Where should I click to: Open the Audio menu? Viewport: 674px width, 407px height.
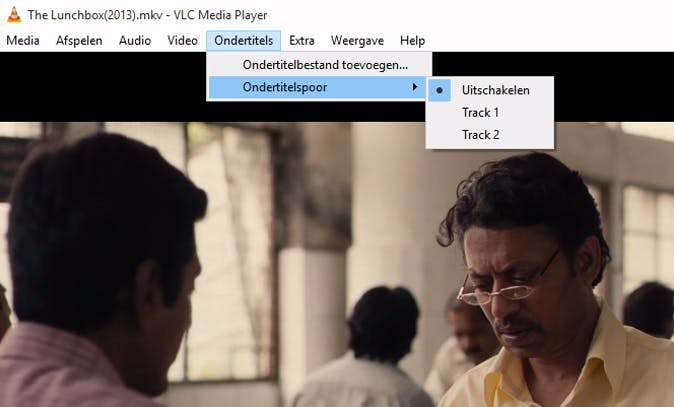[x=135, y=40]
